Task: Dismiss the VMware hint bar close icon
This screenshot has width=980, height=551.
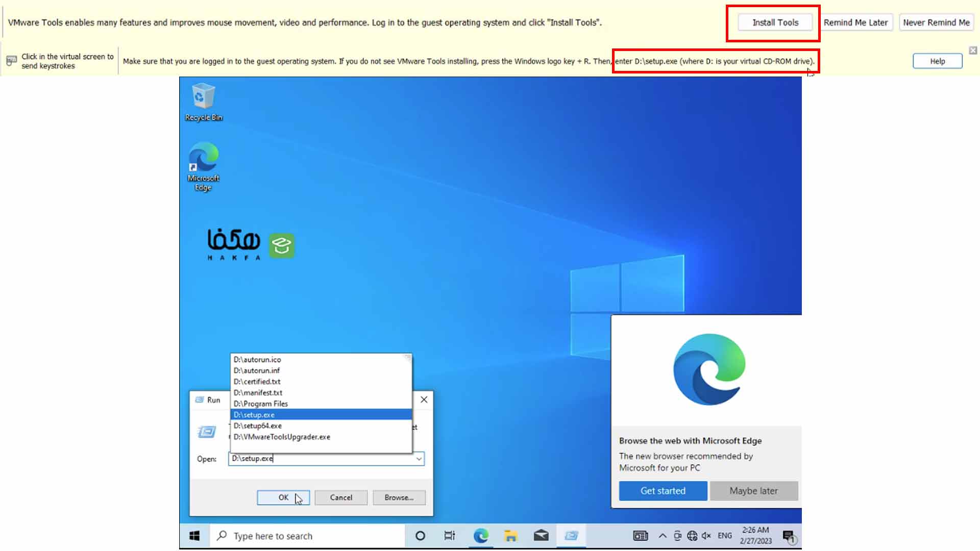Action: [x=973, y=51]
